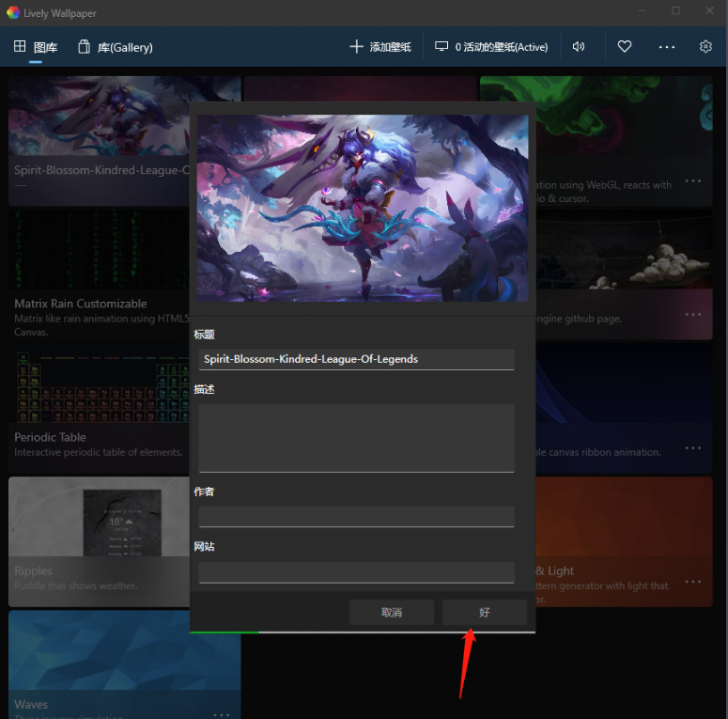Click the speaker volume icon in toolbar
728x719 pixels.
pos(579,47)
